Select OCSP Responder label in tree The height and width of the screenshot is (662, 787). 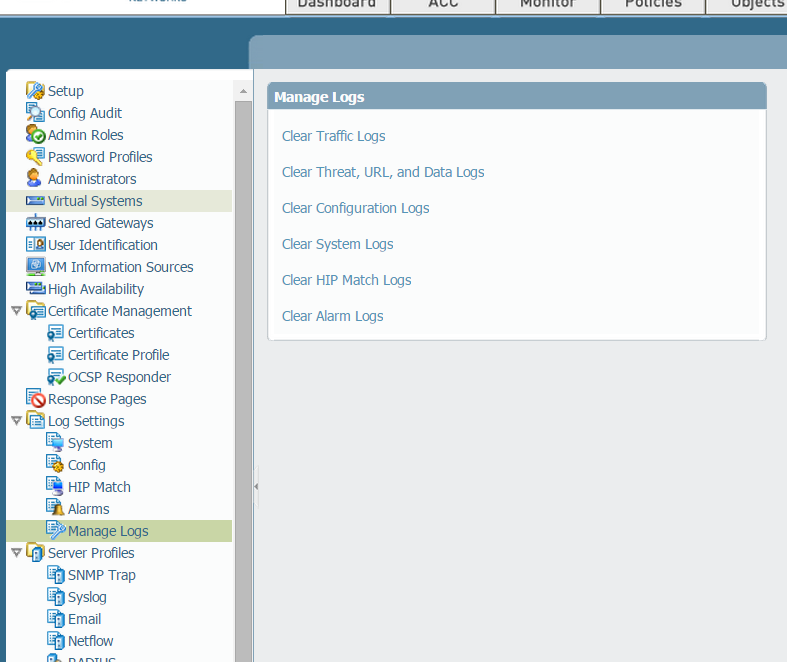tap(119, 377)
